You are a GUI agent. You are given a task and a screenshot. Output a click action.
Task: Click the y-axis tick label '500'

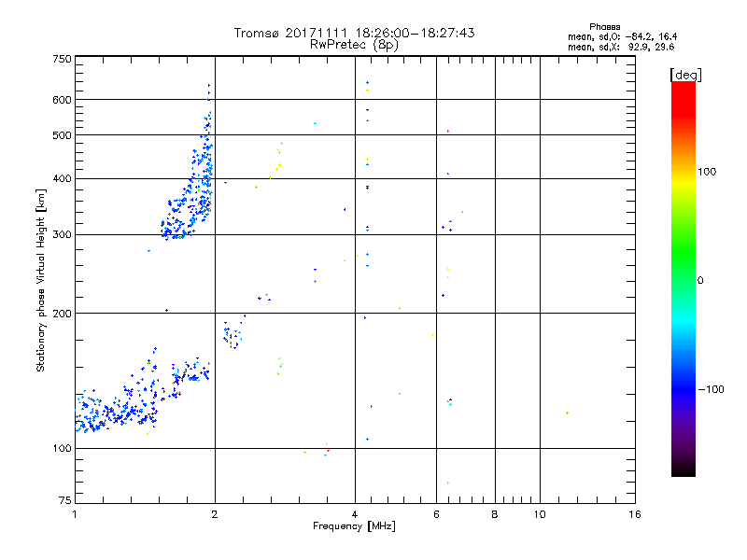62,135
